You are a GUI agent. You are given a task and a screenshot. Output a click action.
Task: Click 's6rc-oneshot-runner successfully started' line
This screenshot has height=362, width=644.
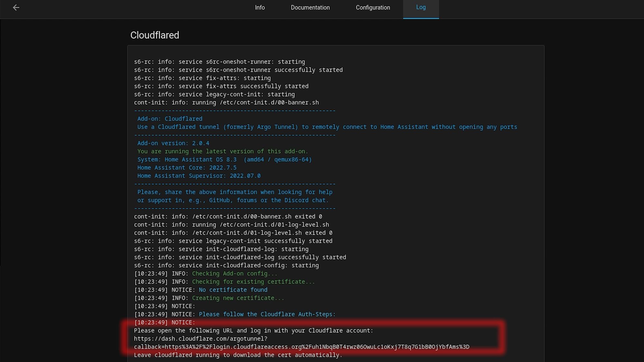(x=238, y=70)
